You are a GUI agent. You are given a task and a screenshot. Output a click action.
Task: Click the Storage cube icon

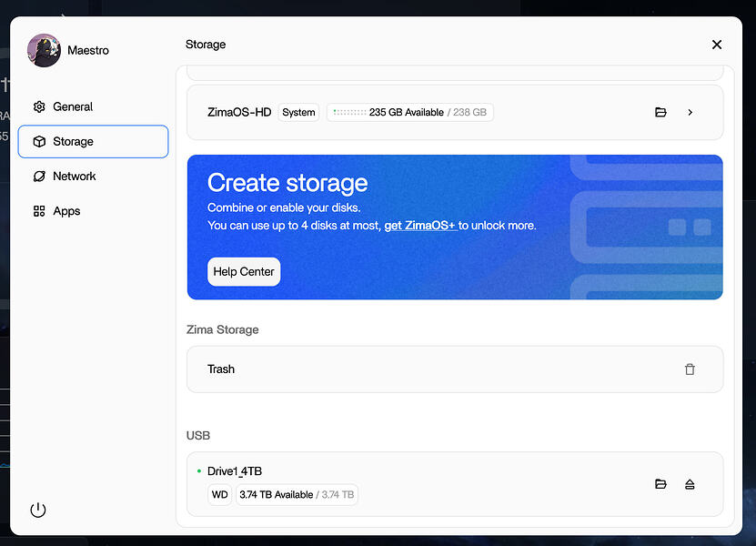point(39,141)
